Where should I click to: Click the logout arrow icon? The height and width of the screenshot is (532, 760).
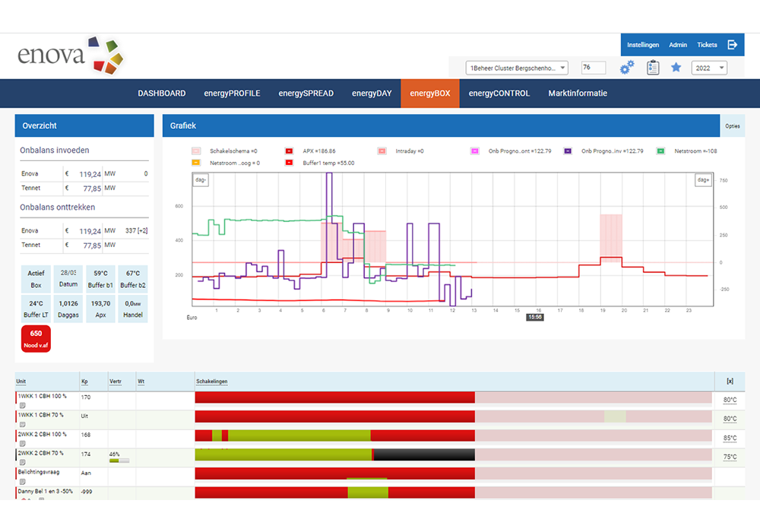(x=732, y=45)
